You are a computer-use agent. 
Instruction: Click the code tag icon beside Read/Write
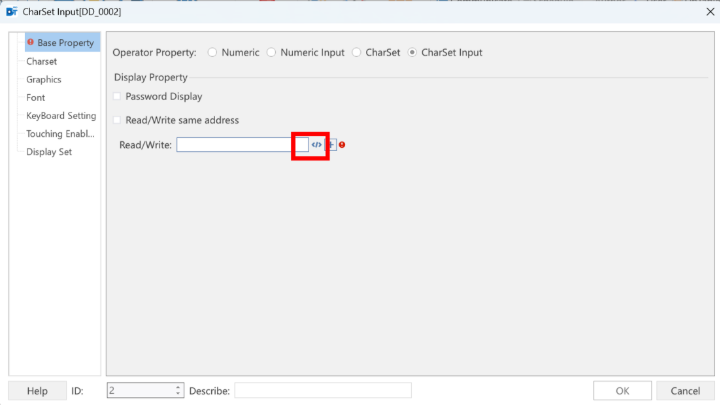click(x=316, y=145)
